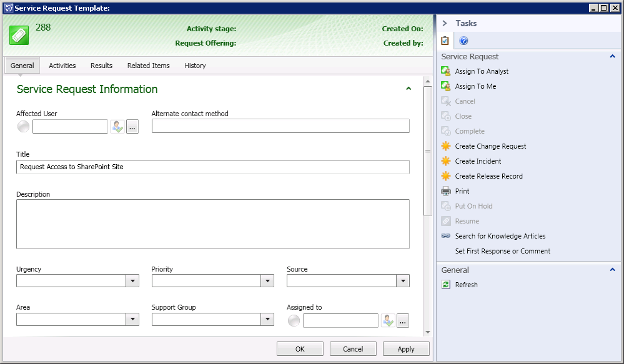The width and height of the screenshot is (624, 364).
Task: Click the form's vertical scrollbar thumb
Action: (427, 150)
